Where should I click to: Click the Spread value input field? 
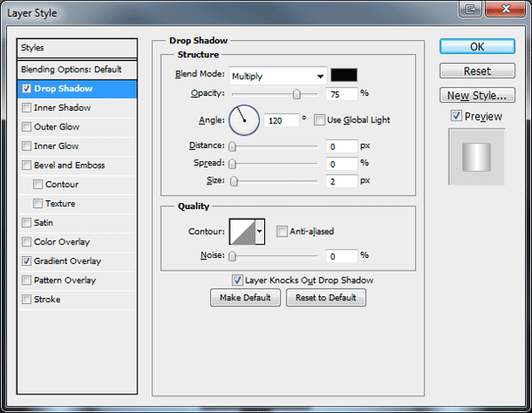point(341,164)
